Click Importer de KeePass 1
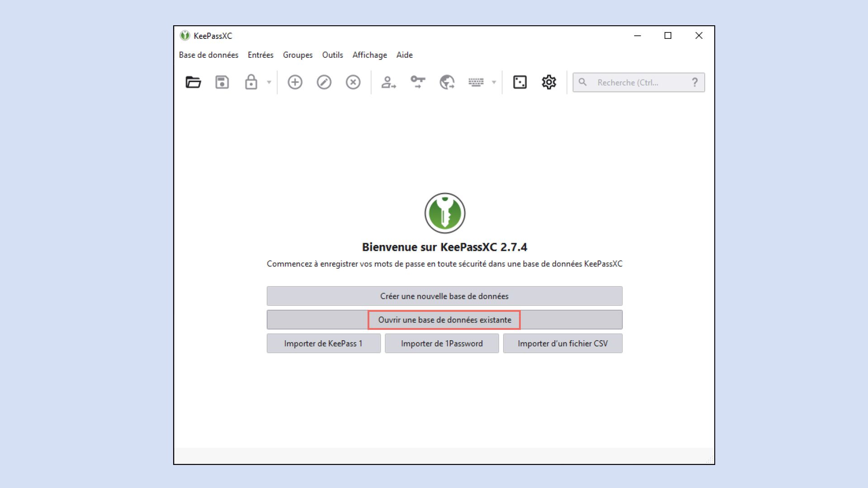868x488 pixels. [x=324, y=343]
